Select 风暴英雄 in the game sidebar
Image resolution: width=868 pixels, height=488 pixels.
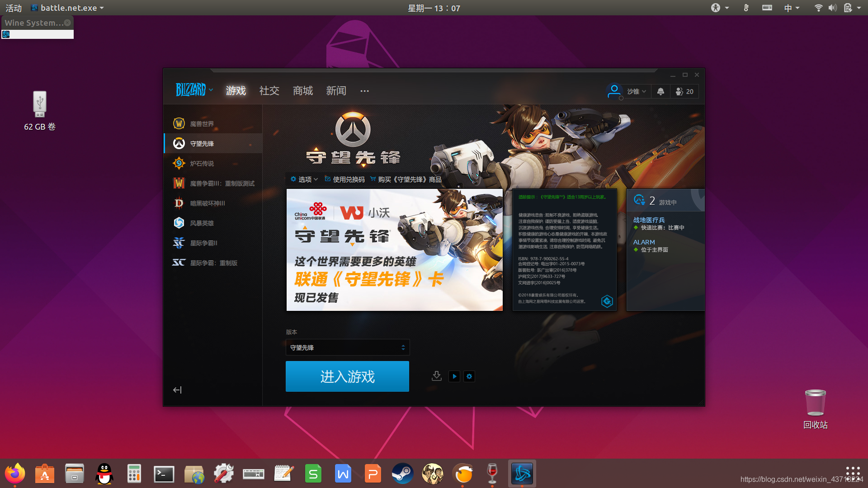click(213, 223)
